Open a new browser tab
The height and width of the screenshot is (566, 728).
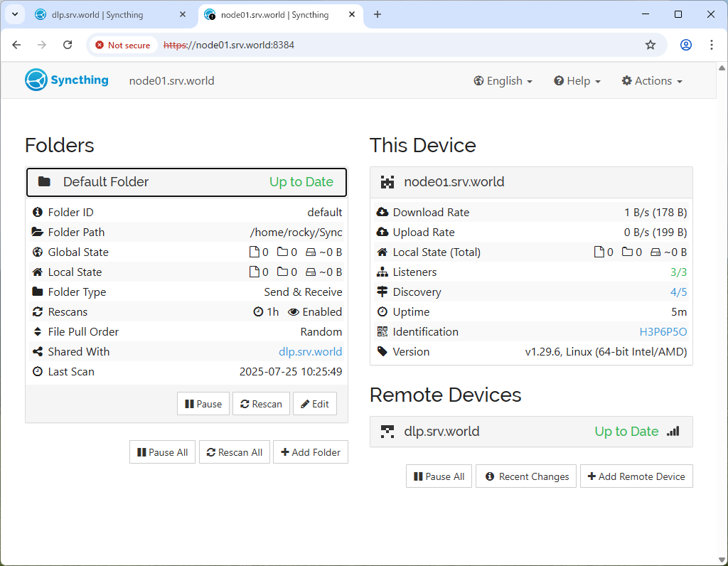378,14
